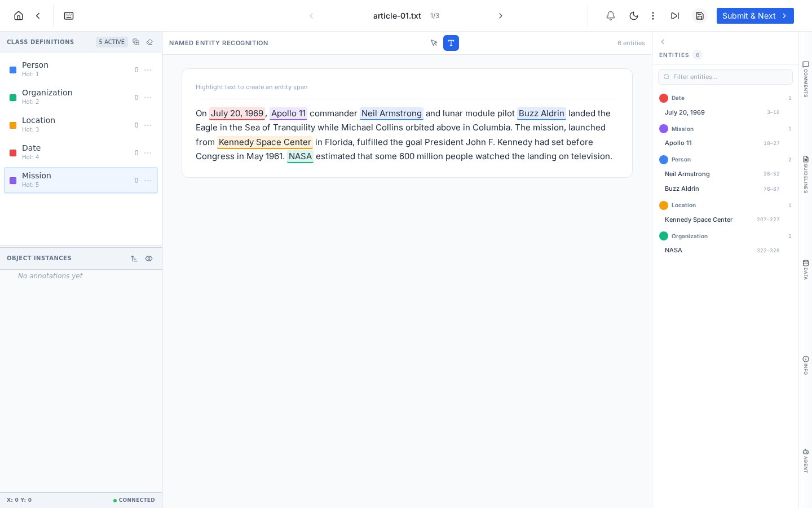Collapse the Person entity group

tap(725, 160)
